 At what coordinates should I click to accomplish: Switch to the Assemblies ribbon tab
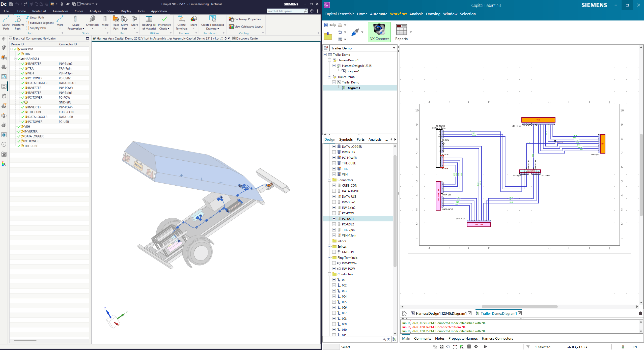point(60,11)
